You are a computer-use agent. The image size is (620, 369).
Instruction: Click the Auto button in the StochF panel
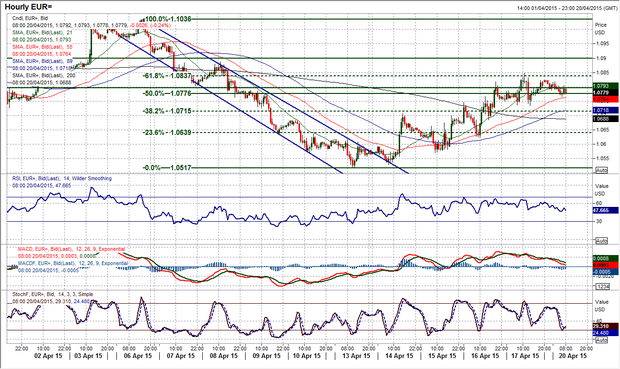pyautogui.click(x=601, y=340)
